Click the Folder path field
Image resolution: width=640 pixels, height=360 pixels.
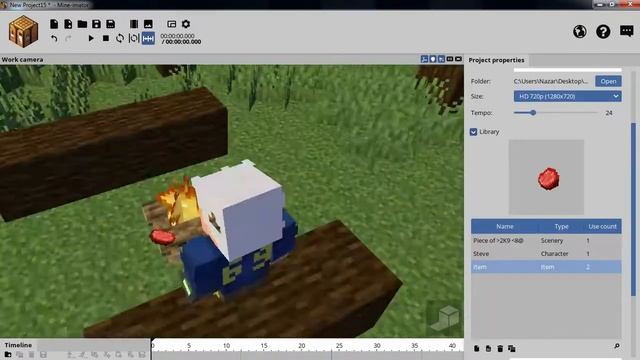551,81
